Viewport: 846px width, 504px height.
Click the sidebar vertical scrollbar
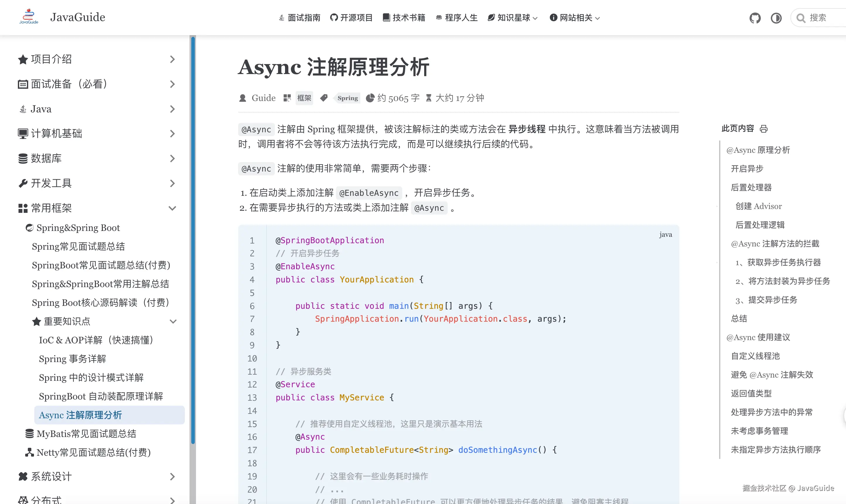tap(193, 238)
